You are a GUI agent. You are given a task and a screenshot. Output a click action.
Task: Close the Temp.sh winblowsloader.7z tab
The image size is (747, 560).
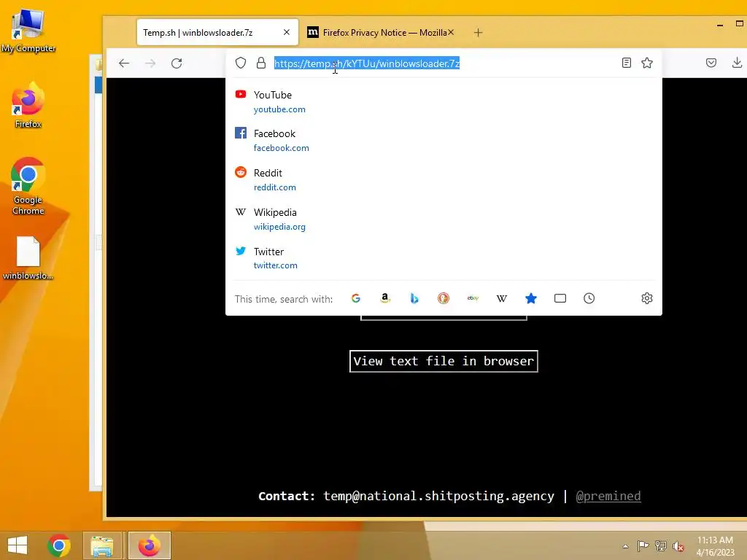[x=286, y=32]
